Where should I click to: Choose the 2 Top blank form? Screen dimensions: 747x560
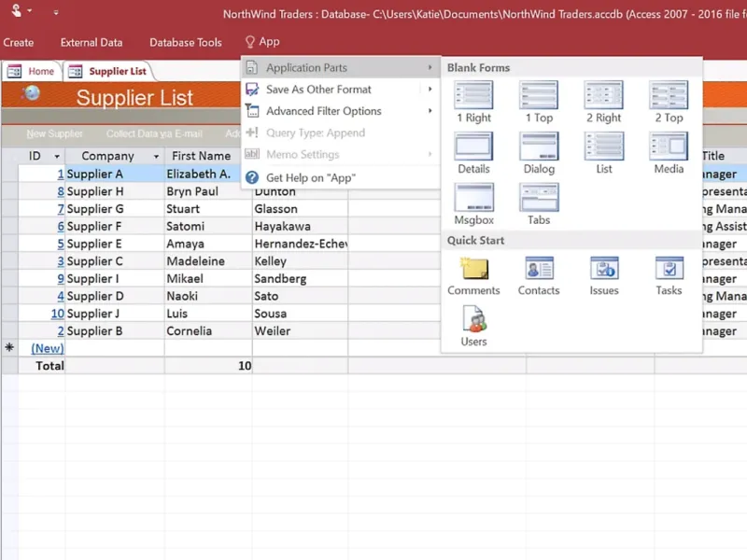pos(669,102)
